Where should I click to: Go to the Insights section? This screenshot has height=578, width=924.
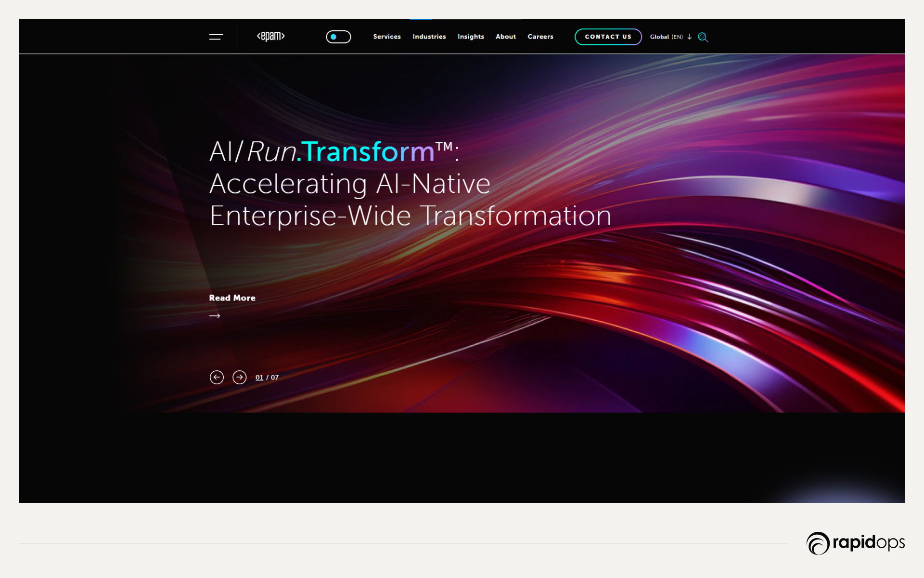[x=470, y=37]
